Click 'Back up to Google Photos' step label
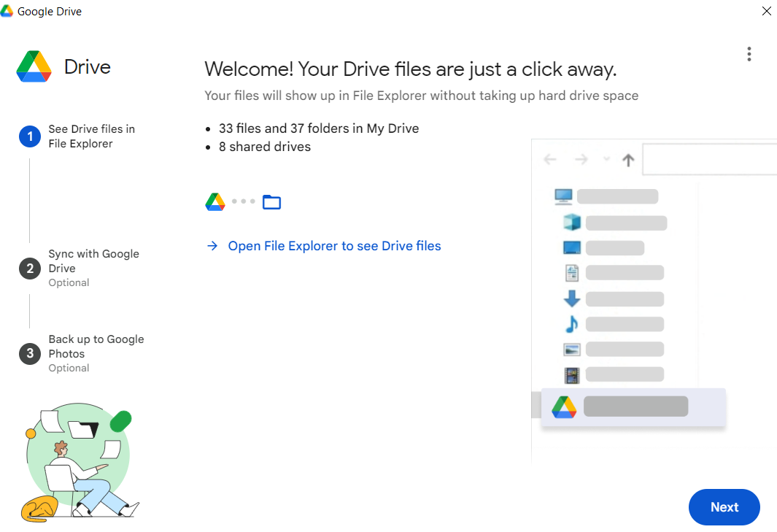 coord(96,346)
